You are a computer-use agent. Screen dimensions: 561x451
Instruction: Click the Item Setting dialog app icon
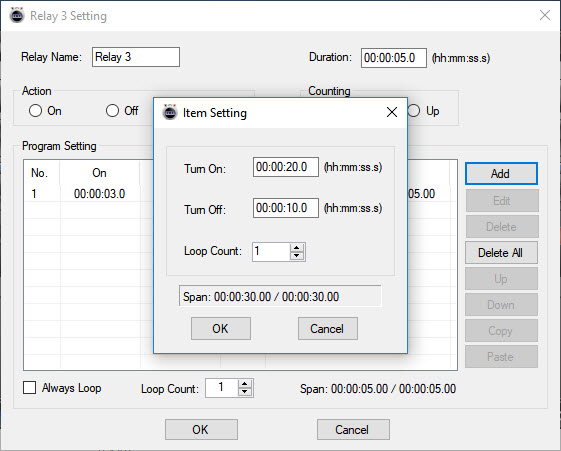coord(170,112)
